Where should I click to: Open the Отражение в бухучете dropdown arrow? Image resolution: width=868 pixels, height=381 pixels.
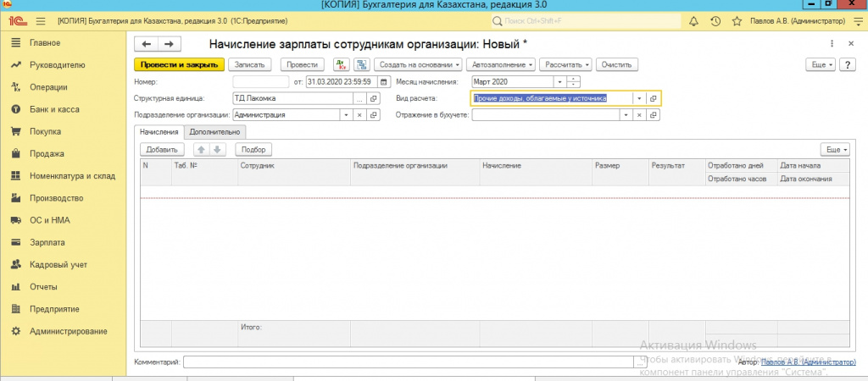pos(626,115)
